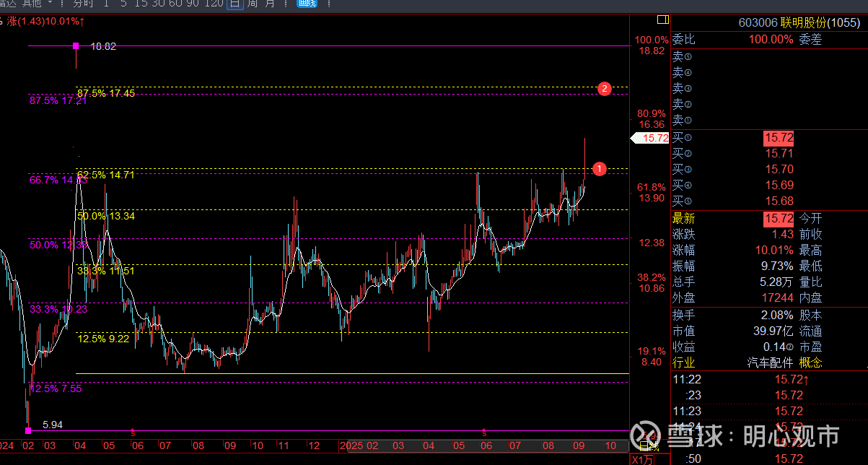The height and width of the screenshot is (465, 868).
Task: Click the X1万 volume unit label
Action: point(644,459)
